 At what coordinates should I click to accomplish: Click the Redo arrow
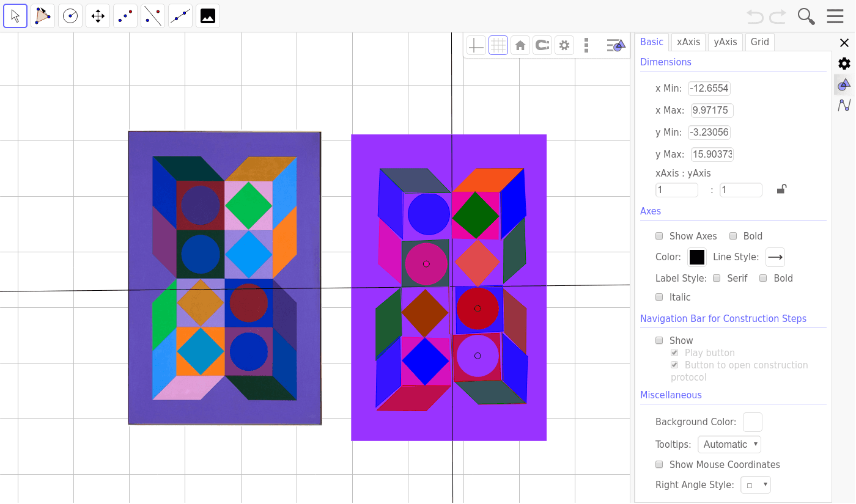tap(778, 16)
